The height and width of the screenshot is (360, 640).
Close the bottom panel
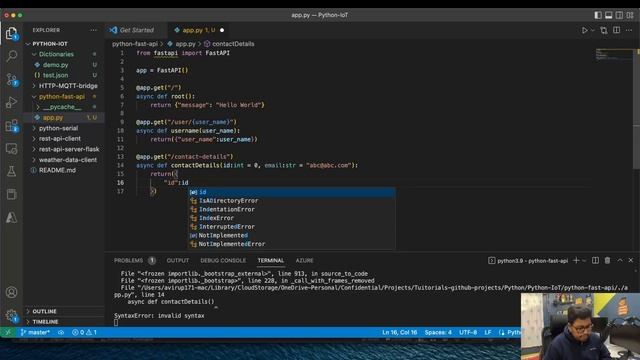coord(631,260)
